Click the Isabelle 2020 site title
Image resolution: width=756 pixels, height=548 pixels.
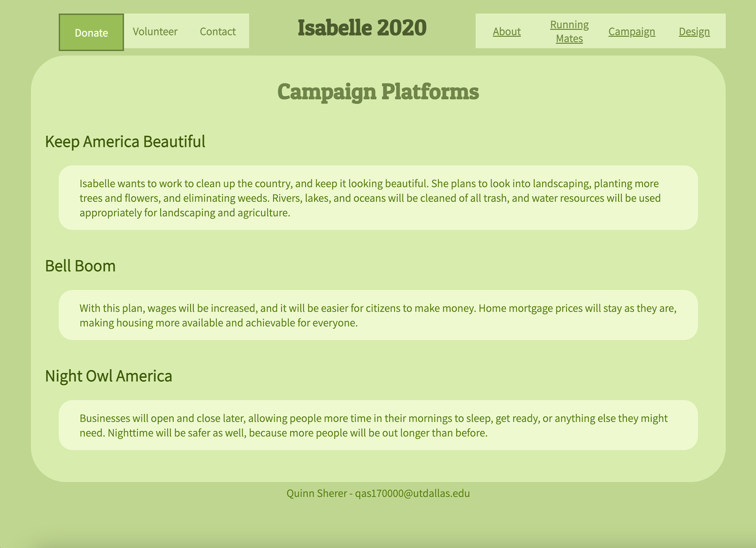362,28
